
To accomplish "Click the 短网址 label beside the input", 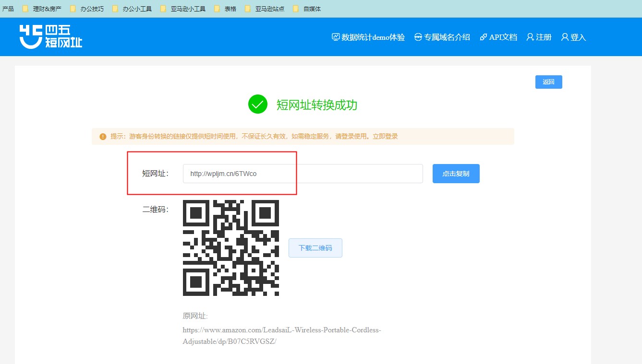I will coord(156,174).
